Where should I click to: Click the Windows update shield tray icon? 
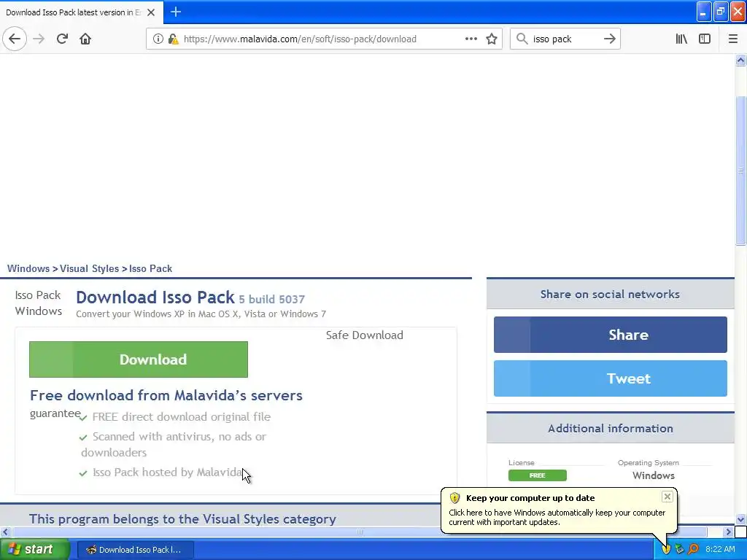coord(666,549)
